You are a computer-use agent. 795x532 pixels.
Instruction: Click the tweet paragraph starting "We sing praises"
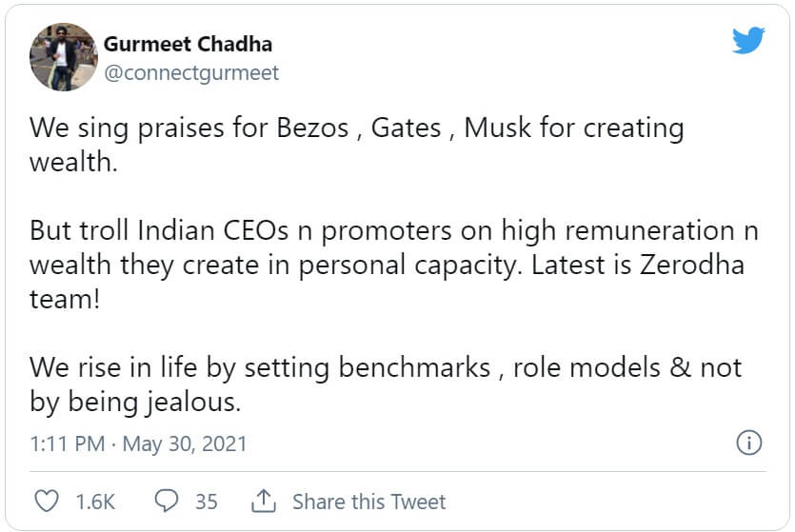pos(357,143)
